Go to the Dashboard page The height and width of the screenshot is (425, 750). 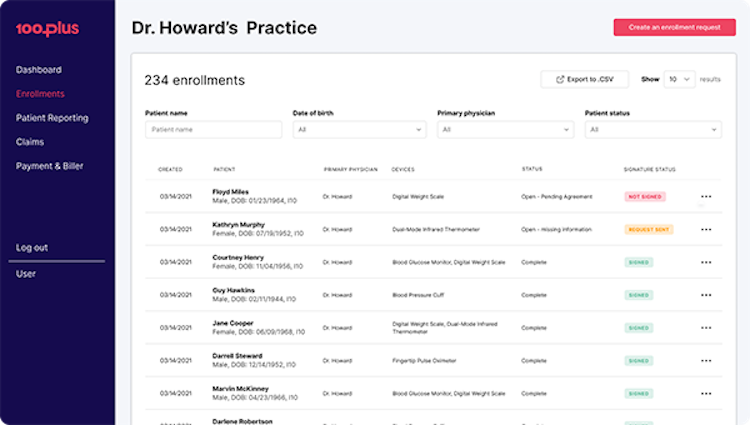coord(39,70)
